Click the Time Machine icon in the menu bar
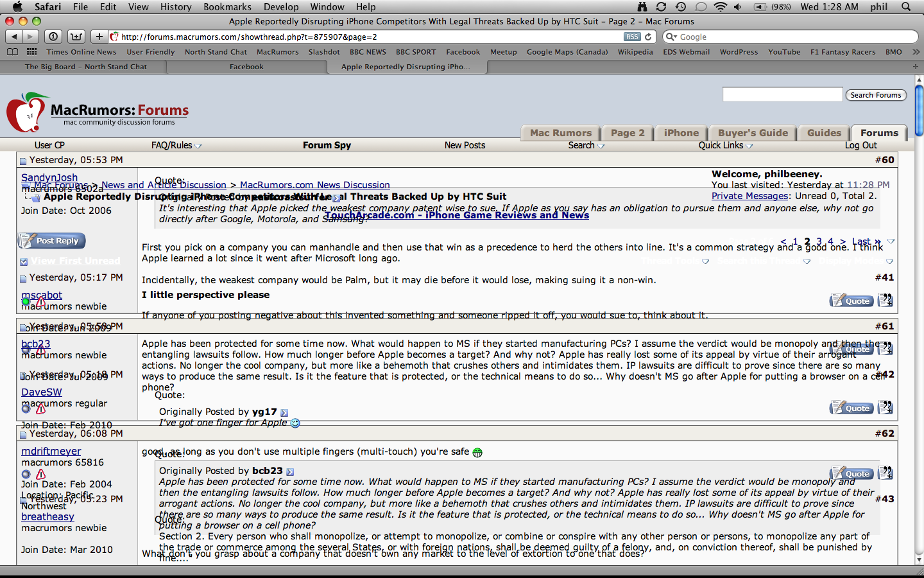 pyautogui.click(x=681, y=7)
